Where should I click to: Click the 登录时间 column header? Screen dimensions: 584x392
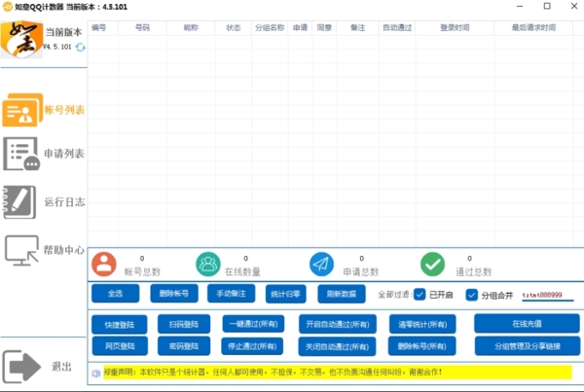[455, 27]
